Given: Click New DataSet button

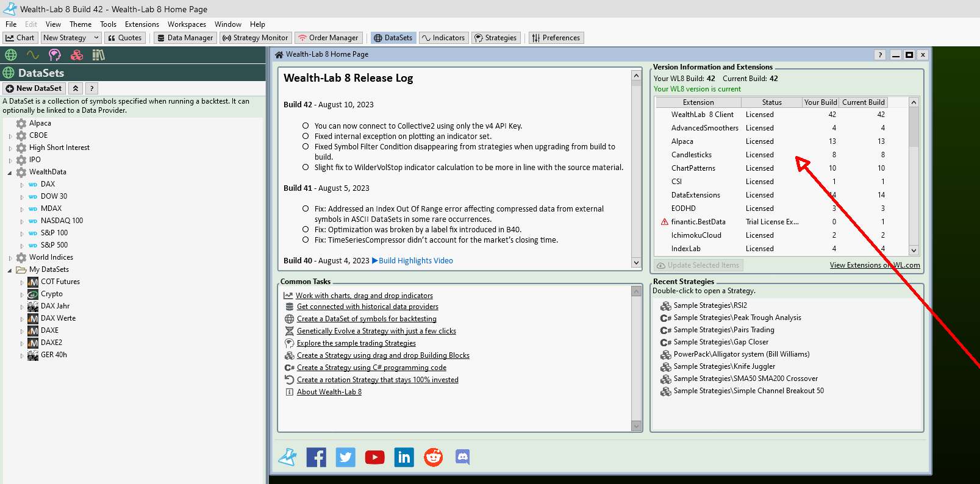Looking at the screenshot, I should pyautogui.click(x=34, y=88).
